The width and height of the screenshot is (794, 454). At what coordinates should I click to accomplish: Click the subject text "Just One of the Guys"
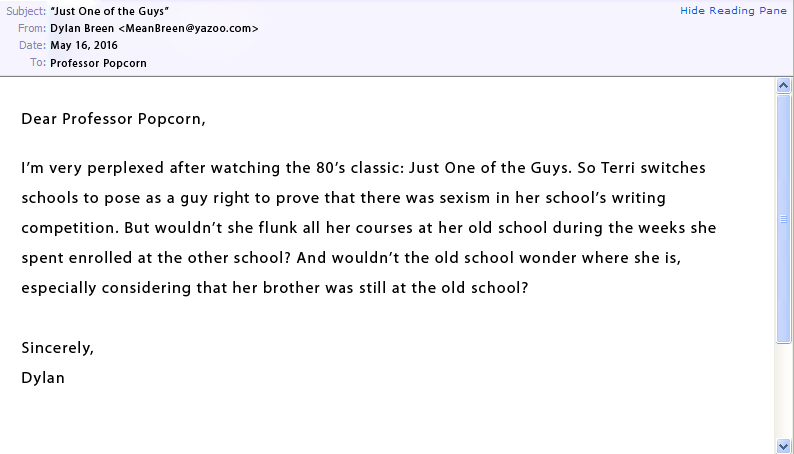[x=109, y=10]
